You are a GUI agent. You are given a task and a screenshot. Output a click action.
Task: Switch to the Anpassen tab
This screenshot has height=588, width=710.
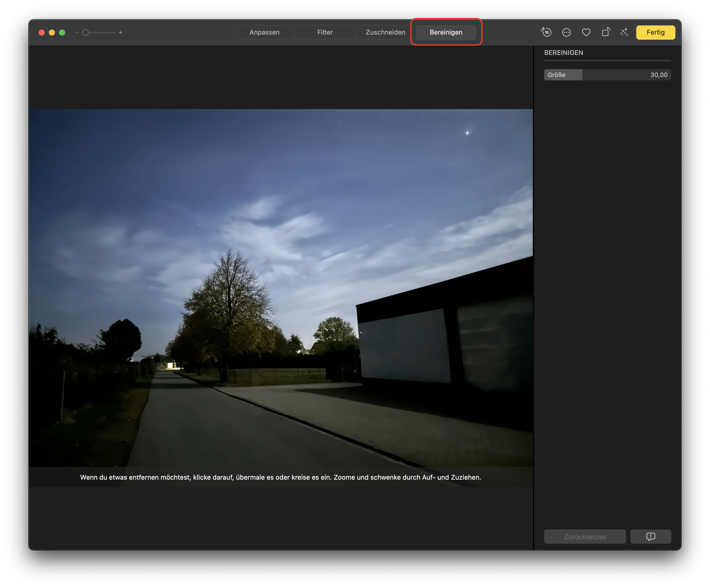pyautogui.click(x=264, y=33)
